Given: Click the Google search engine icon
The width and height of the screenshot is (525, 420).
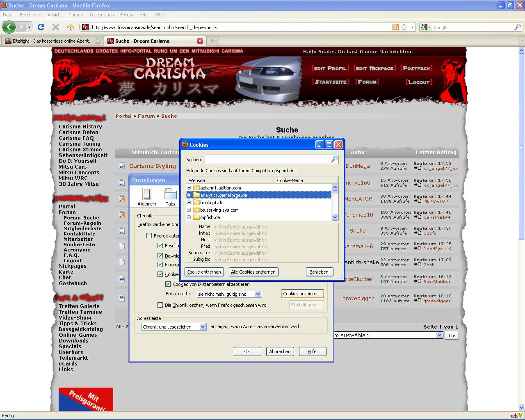Looking at the screenshot, I should click(x=424, y=27).
